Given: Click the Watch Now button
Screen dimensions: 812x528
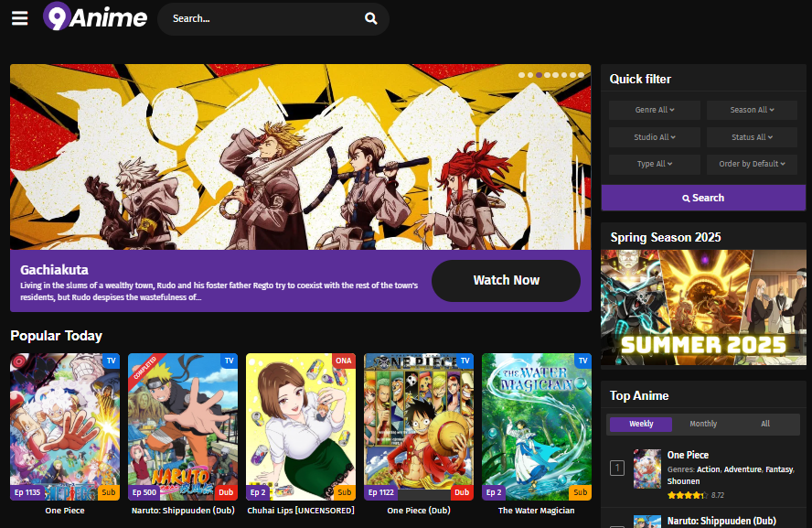Looking at the screenshot, I should tap(506, 280).
